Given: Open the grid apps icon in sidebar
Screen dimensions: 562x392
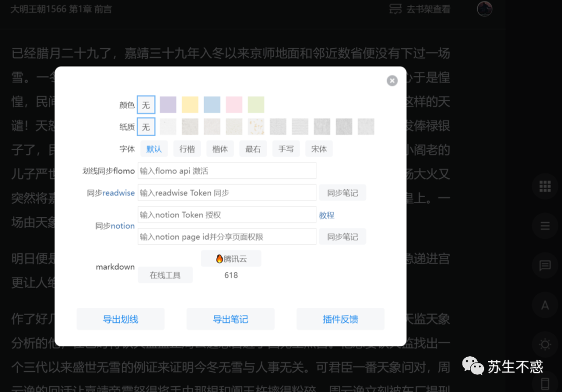Looking at the screenshot, I should click(545, 186).
